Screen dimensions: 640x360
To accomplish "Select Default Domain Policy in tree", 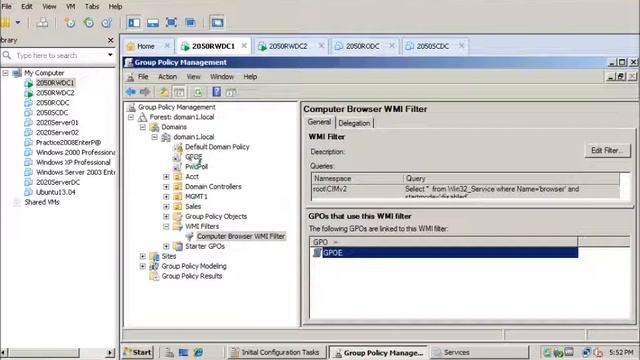I will point(217,147).
